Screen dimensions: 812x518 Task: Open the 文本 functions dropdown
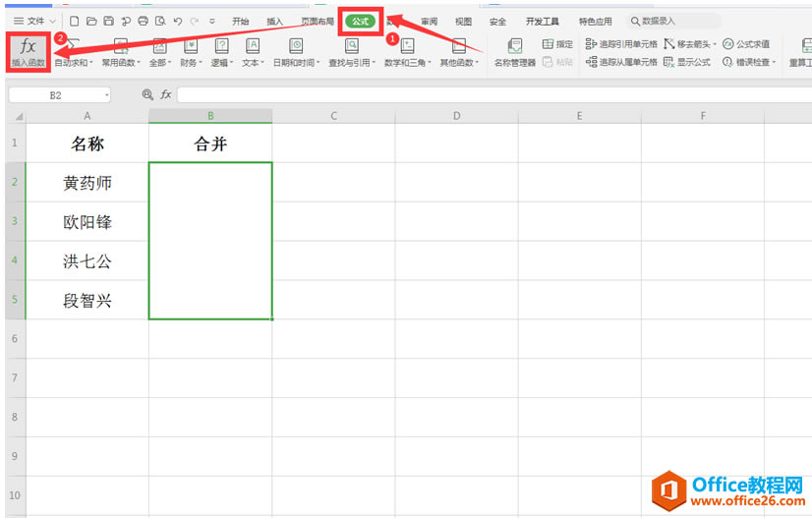(253, 53)
